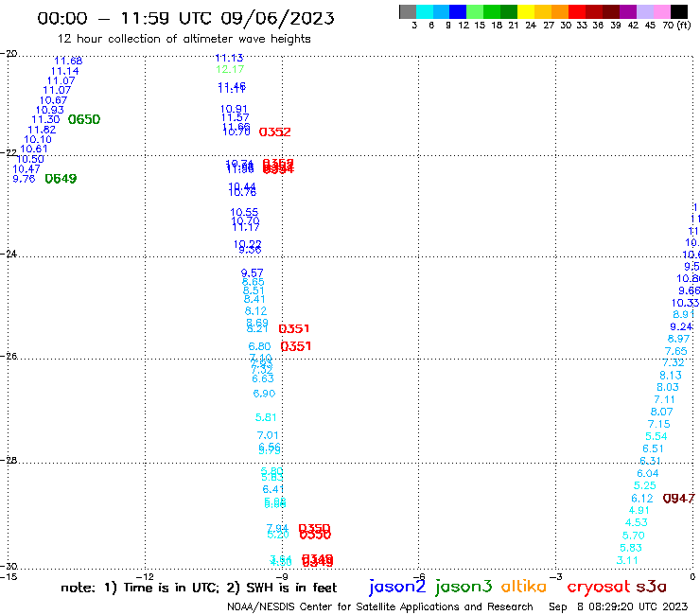
Task: Click the 11.68 wave height value
Action: pyautogui.click(x=68, y=61)
